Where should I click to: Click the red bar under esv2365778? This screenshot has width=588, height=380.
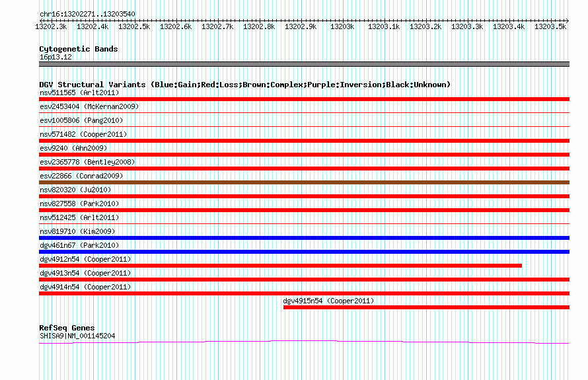pos(304,169)
